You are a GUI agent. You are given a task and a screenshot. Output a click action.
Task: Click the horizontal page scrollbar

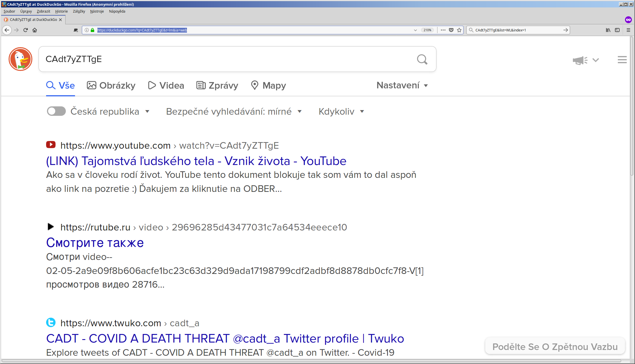pyautogui.click(x=311, y=361)
